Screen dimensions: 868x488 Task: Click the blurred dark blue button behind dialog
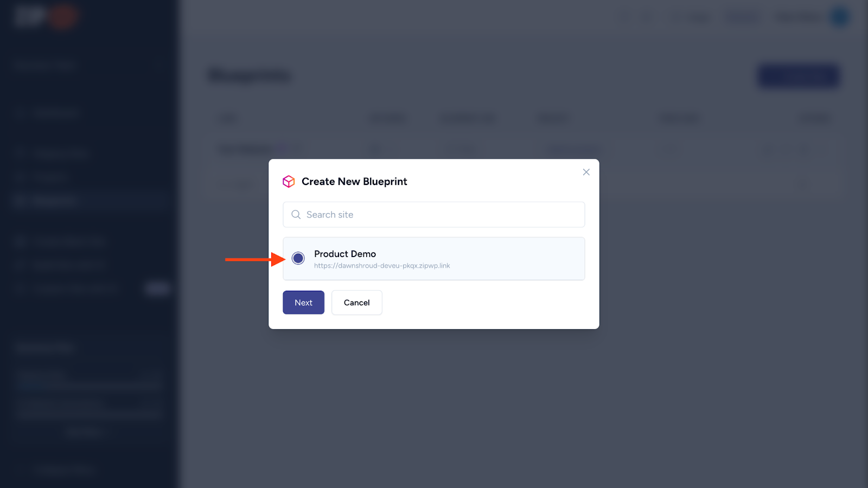798,76
